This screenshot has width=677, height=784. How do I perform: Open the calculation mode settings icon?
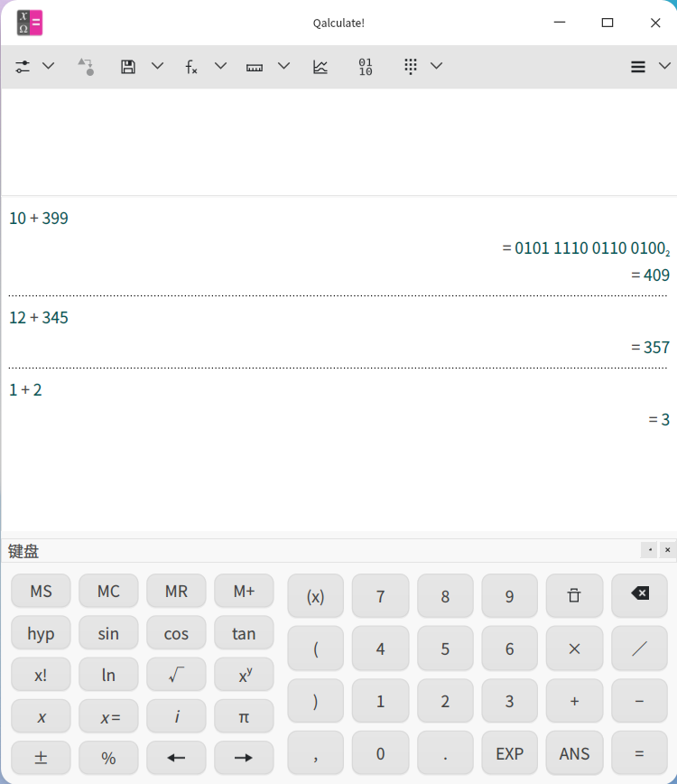23,67
